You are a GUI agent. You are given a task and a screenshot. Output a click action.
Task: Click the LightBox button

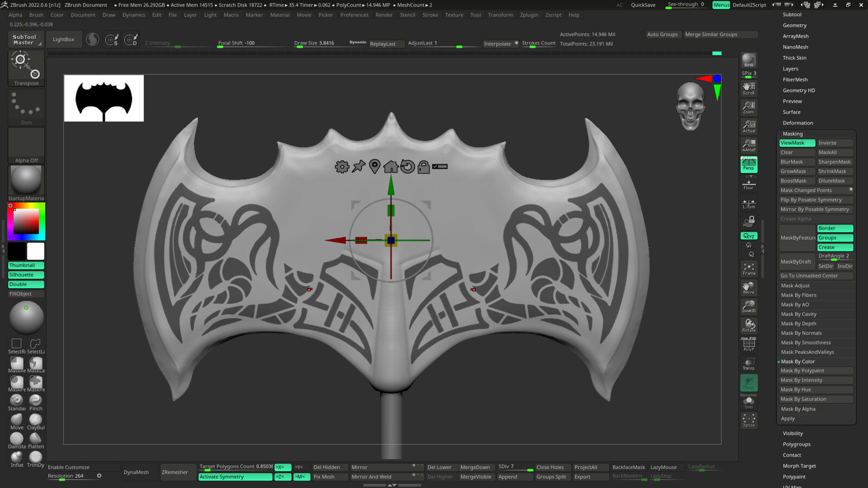click(x=63, y=40)
